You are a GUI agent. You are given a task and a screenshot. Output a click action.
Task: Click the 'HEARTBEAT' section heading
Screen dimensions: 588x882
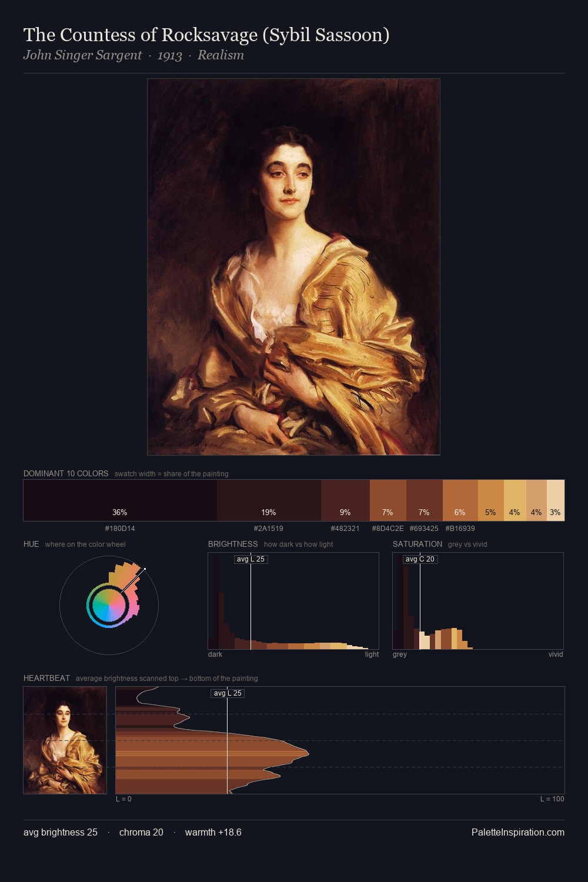pos(46,678)
